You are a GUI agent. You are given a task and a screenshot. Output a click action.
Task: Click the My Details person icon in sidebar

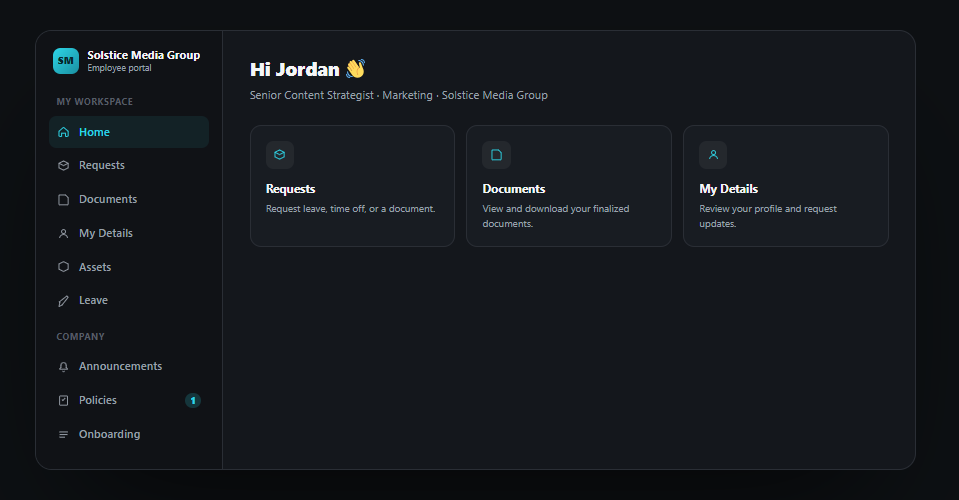[64, 233]
